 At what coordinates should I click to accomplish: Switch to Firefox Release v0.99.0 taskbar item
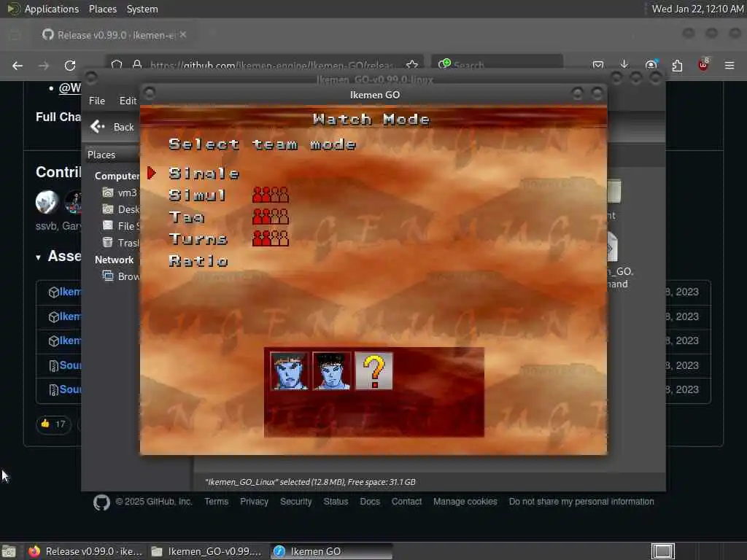(x=86, y=551)
